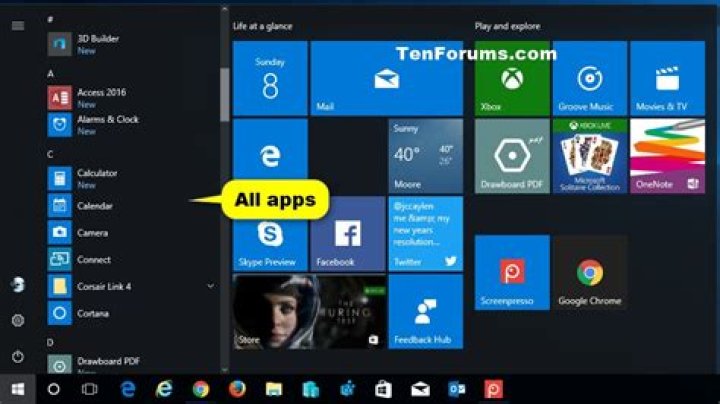Open Feedback Hub tile
720x404 pixels.
425,311
